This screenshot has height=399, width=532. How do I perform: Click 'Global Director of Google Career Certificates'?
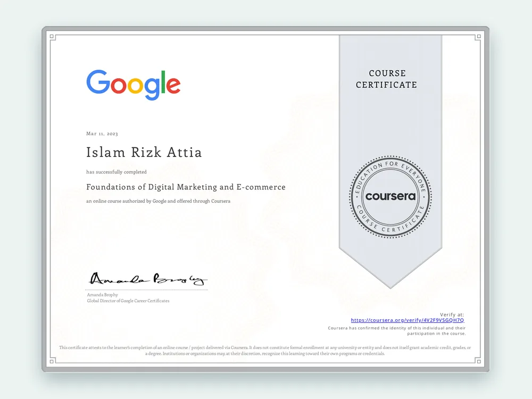coord(128,301)
